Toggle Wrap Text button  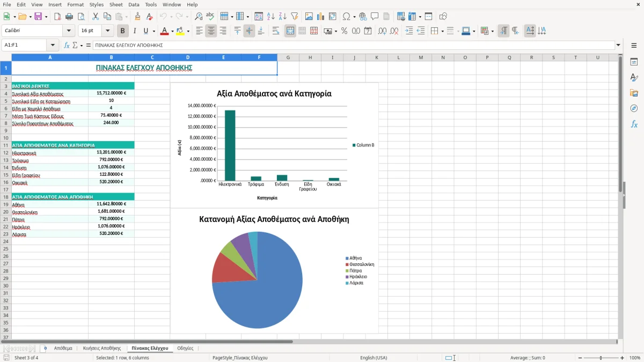(276, 31)
